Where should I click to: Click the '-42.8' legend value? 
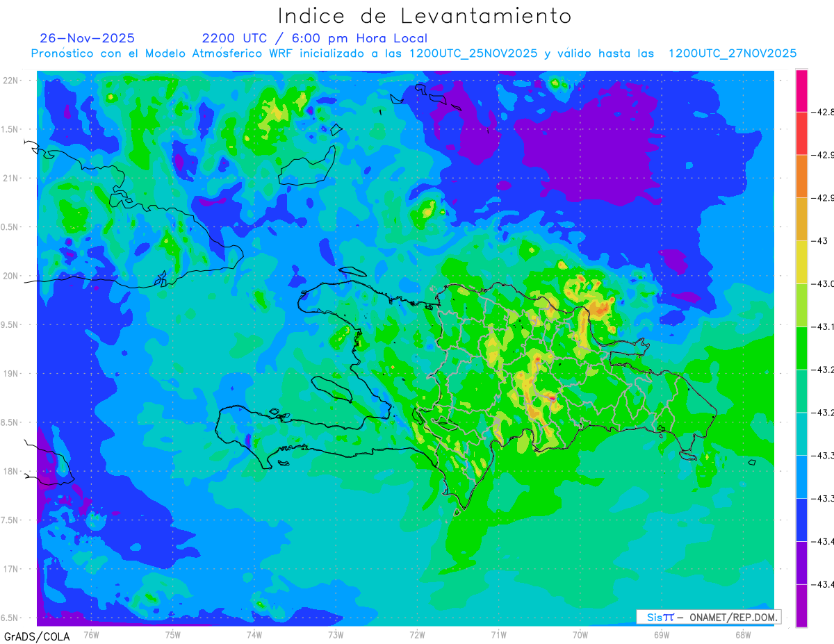click(823, 112)
